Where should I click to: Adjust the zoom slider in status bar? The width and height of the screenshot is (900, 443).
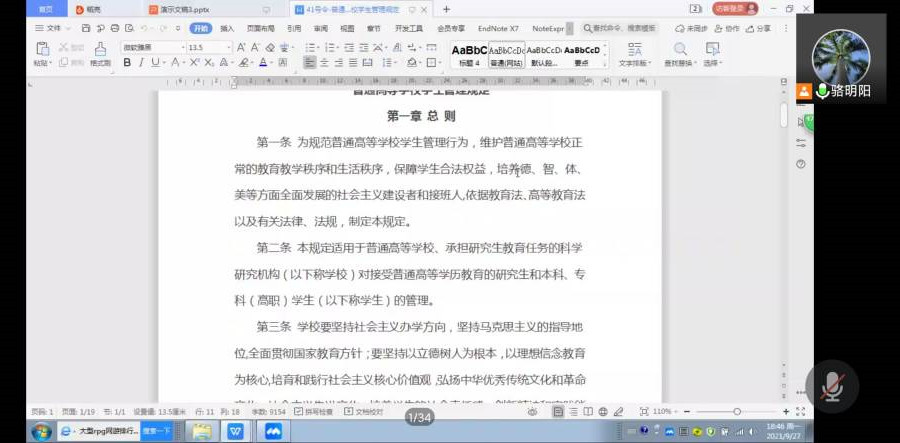click(737, 412)
